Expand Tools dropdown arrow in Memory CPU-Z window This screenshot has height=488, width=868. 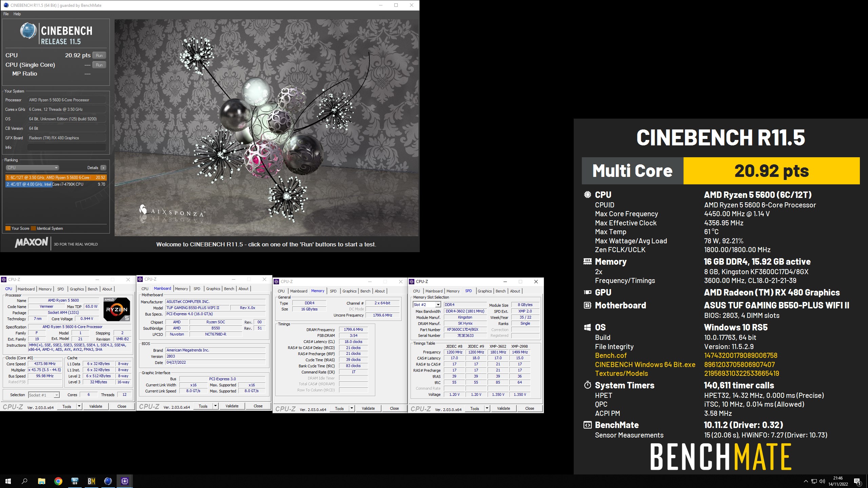point(352,408)
